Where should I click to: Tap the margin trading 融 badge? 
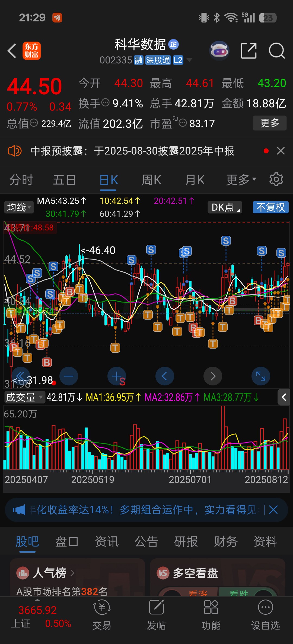click(138, 60)
